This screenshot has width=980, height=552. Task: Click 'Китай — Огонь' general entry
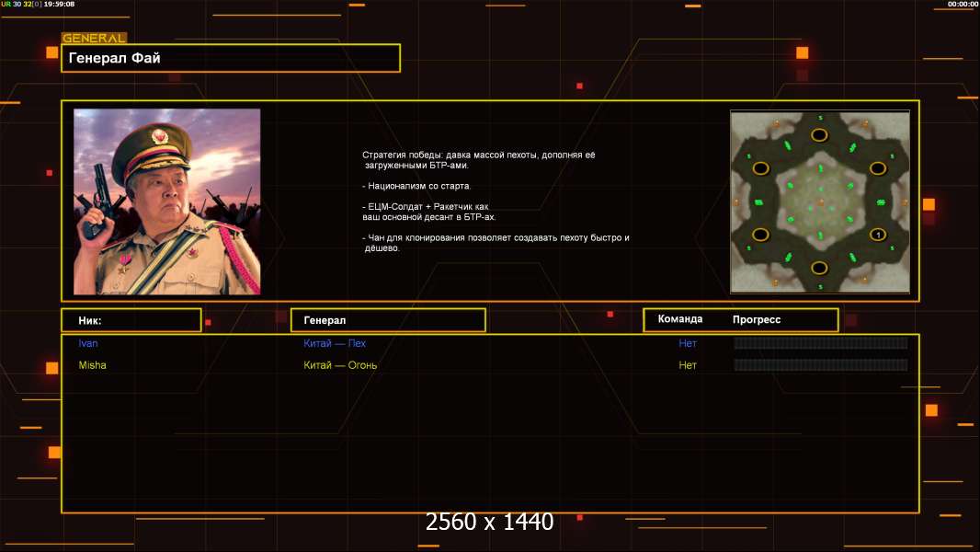click(x=340, y=365)
